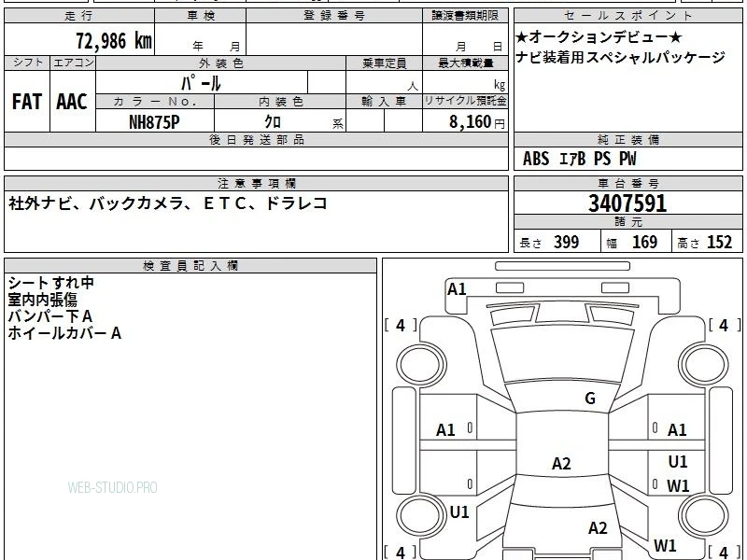This screenshot has width=747, height=560.
Task: Click the W1 mark on the right rear door
Action: (678, 485)
